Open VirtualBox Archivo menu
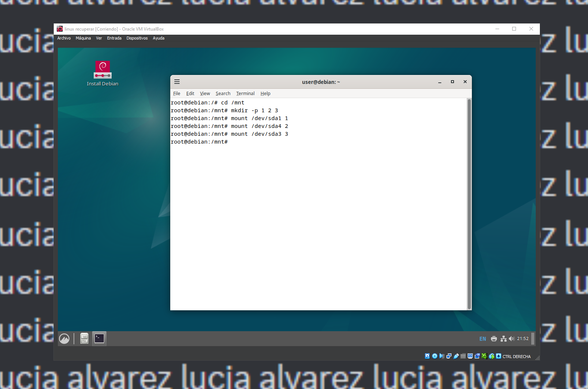Viewport: 588px width, 389px height. 64,38
